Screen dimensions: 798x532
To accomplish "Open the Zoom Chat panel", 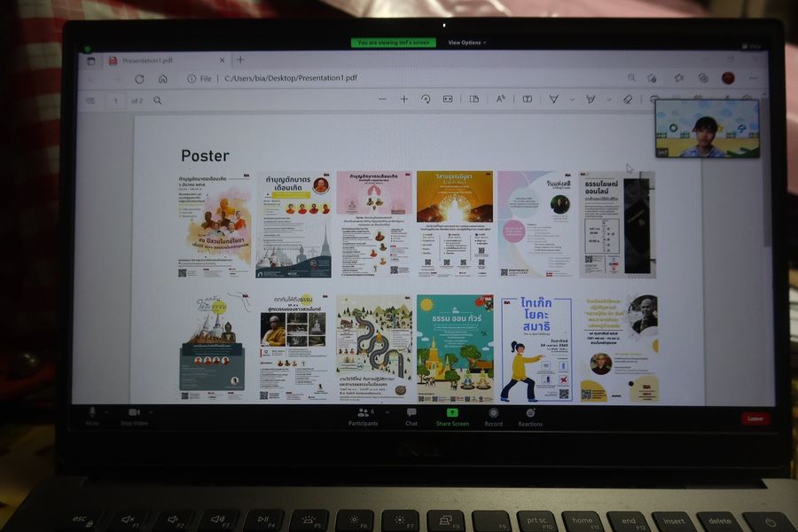I will pos(411,413).
